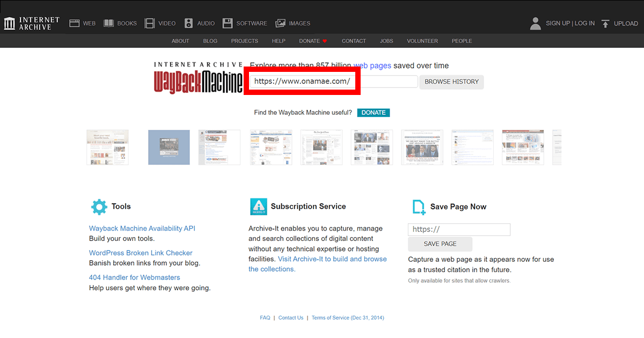Click the 'Tools' section heading

coord(121,207)
